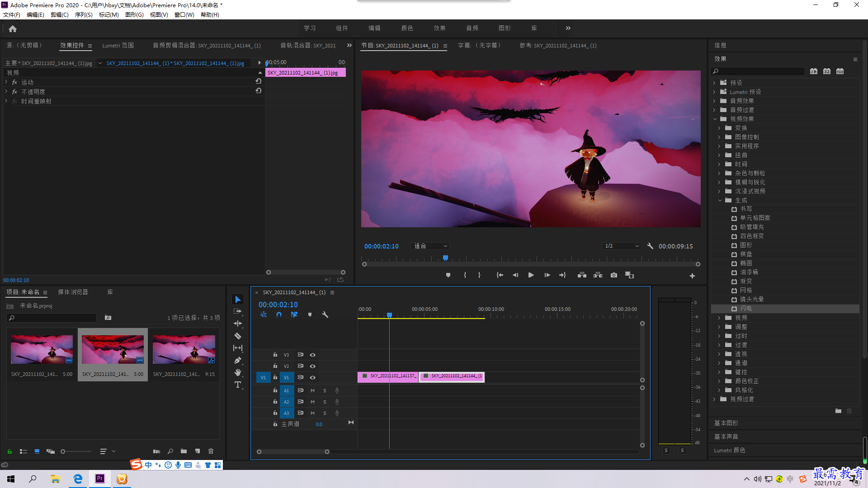Open the 基本声音 panel
Image resolution: width=868 pixels, height=488 pixels.
(x=726, y=437)
